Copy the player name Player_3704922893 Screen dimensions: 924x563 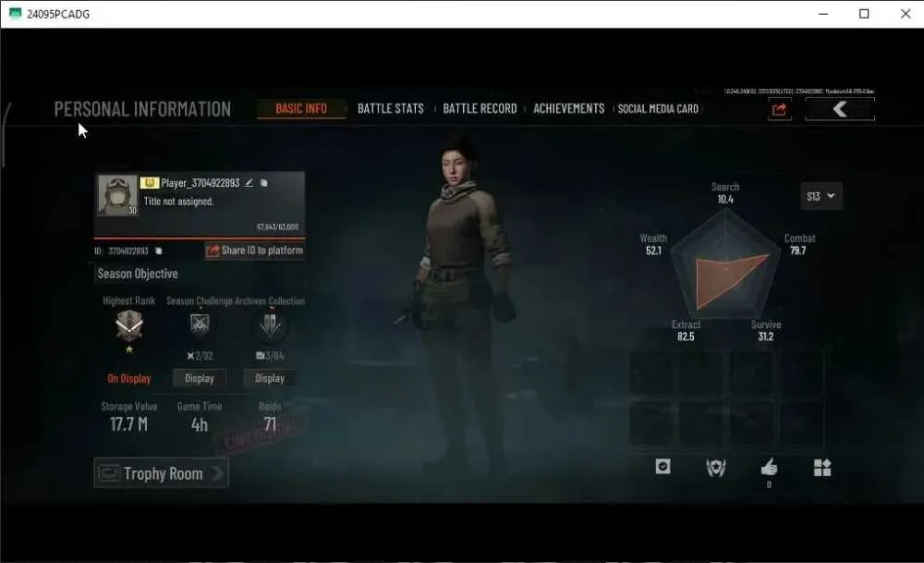[264, 183]
